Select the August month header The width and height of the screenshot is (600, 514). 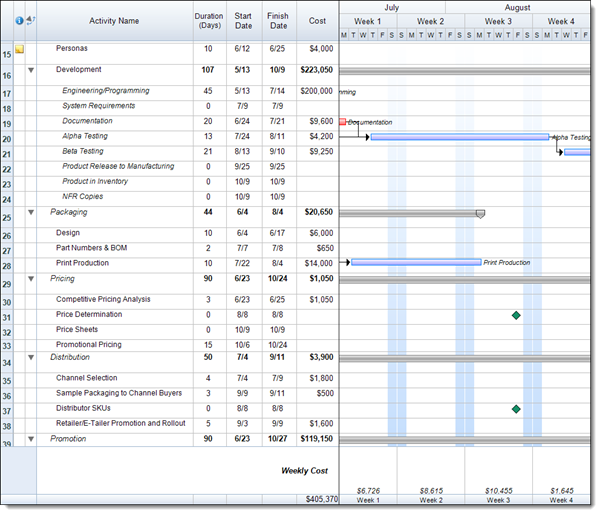[x=518, y=6]
